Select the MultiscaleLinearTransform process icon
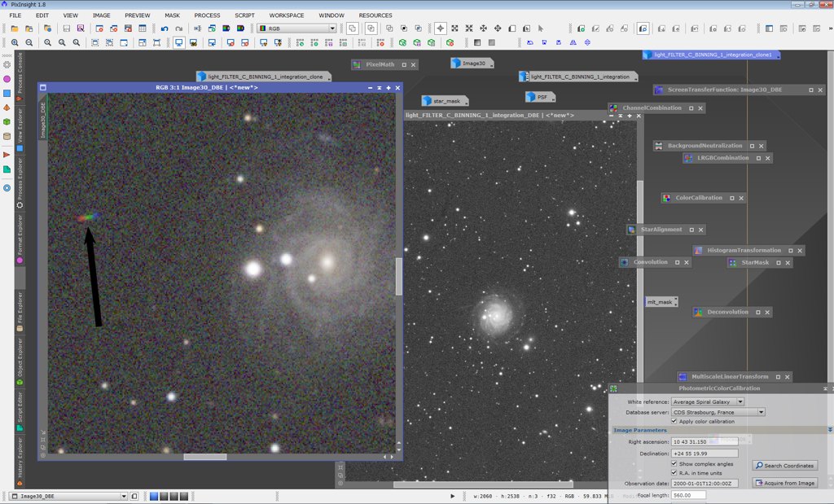This screenshot has width=834, height=504. pyautogui.click(x=683, y=376)
